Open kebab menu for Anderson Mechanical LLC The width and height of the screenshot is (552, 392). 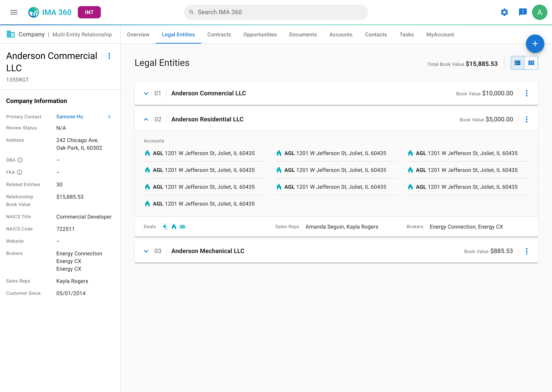pos(527,251)
